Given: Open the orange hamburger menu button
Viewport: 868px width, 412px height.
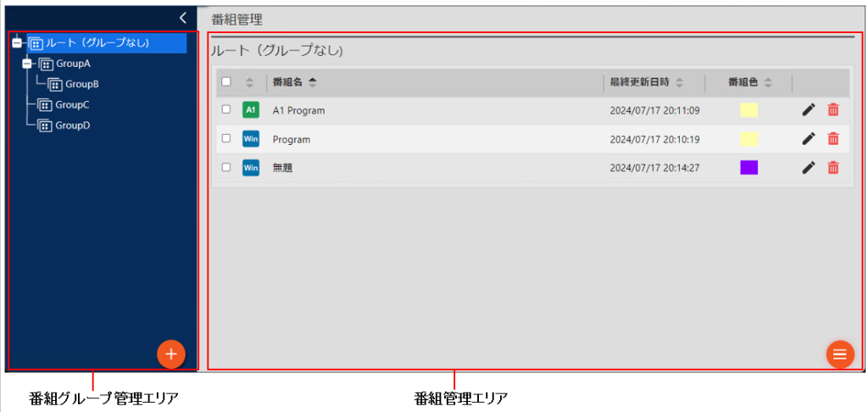Looking at the screenshot, I should click(840, 354).
